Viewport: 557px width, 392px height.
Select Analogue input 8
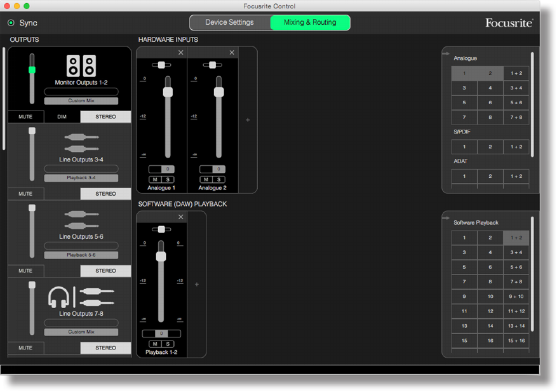coord(490,118)
